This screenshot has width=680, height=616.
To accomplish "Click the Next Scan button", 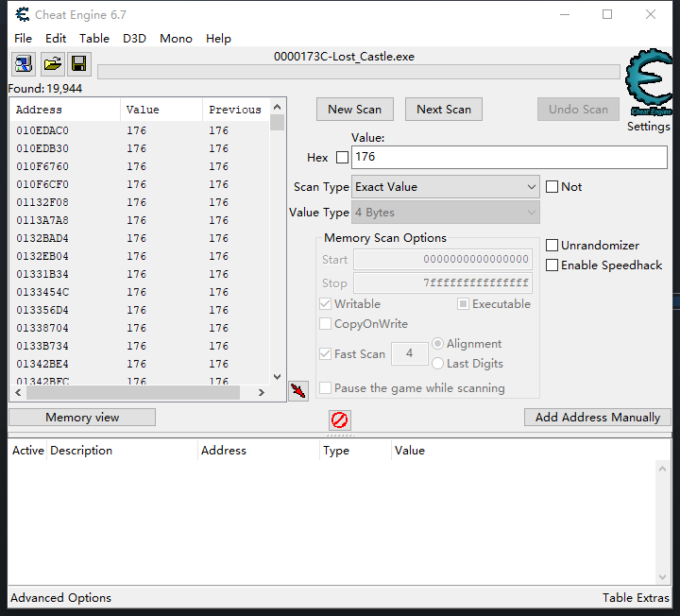I will pos(444,110).
